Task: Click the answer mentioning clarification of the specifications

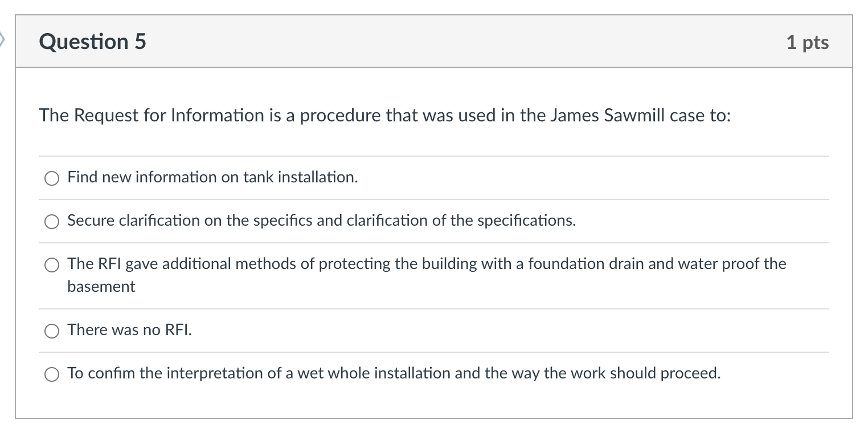Action: point(322,221)
